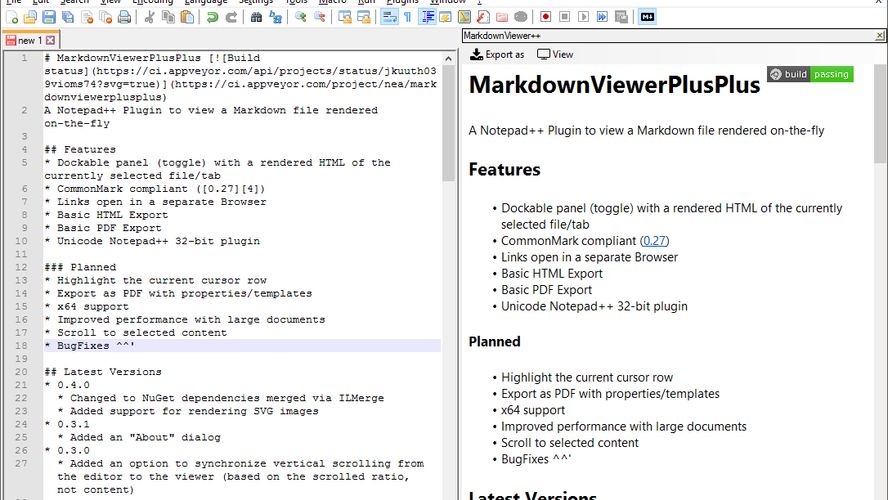The height and width of the screenshot is (500, 888).
Task: Click the Close All documents icon
Action: [105, 17]
